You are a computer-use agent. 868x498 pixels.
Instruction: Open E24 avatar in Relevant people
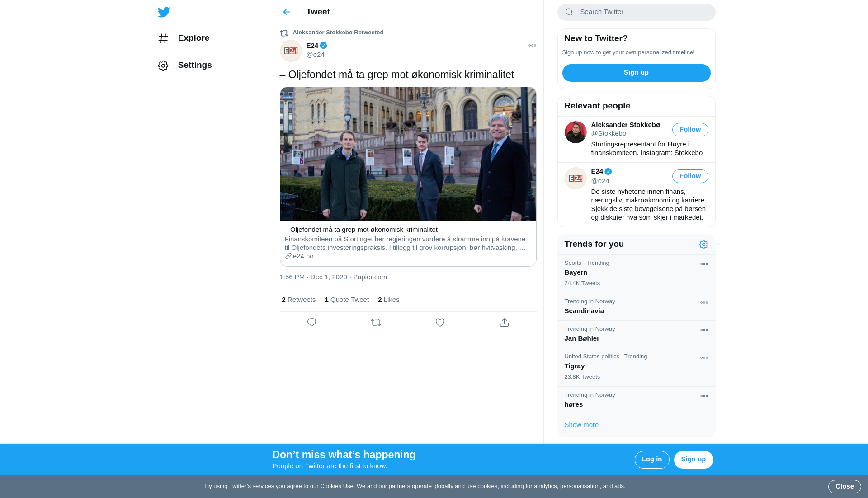coord(576,178)
